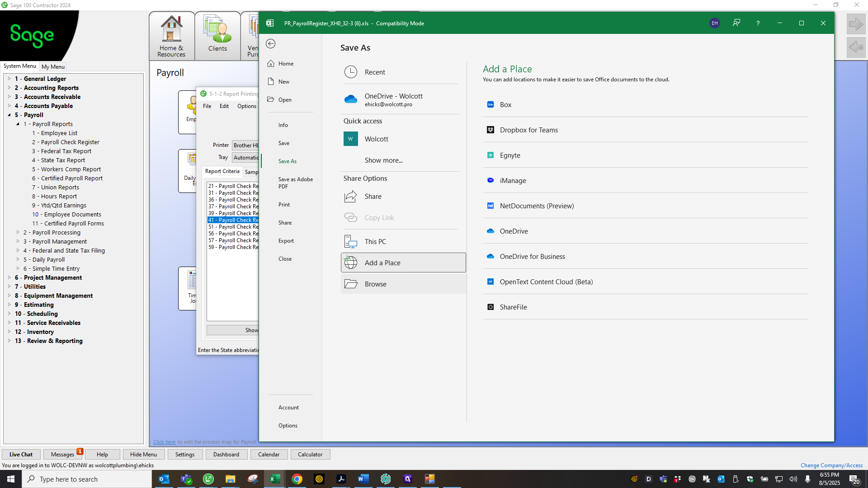
Task: Select 2 - Payroll Check Register tree item
Action: point(66,142)
